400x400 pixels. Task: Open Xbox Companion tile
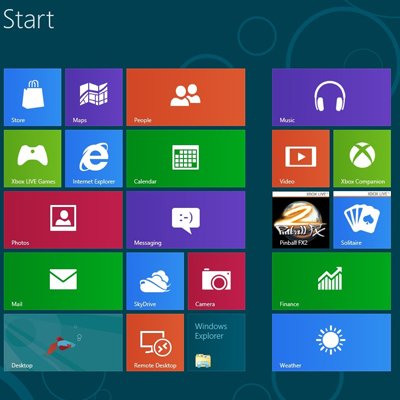(362, 158)
